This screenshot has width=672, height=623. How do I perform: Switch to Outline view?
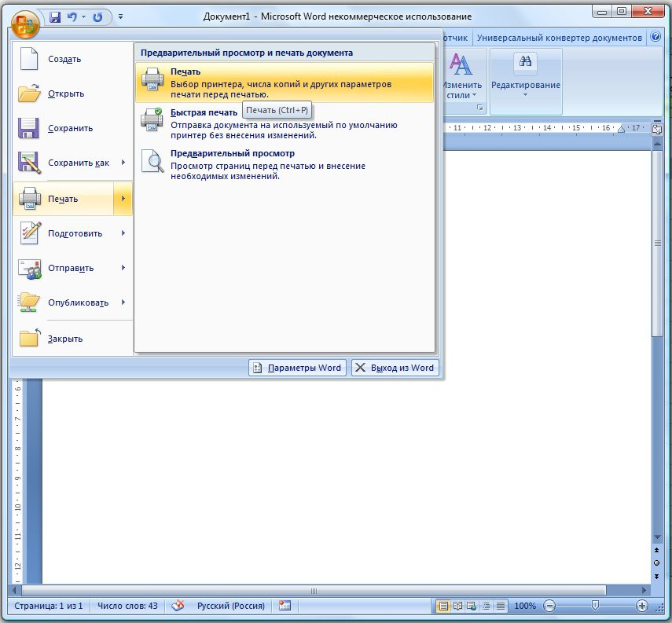click(486, 607)
